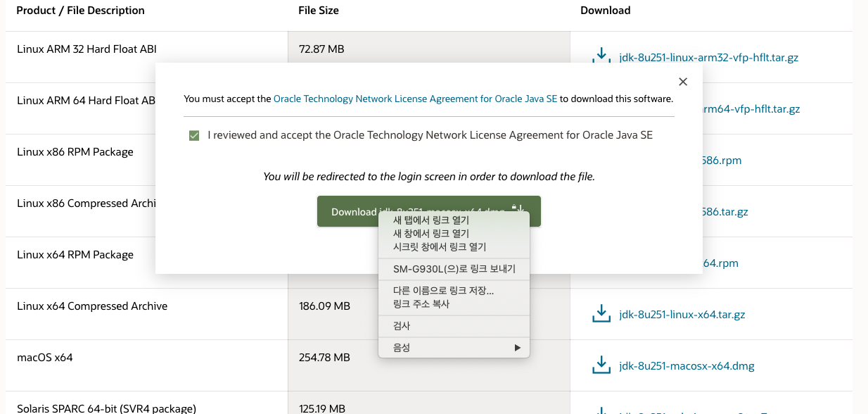Click the '254.78 MB' file size cell
The image size is (868, 414).
pos(324,358)
